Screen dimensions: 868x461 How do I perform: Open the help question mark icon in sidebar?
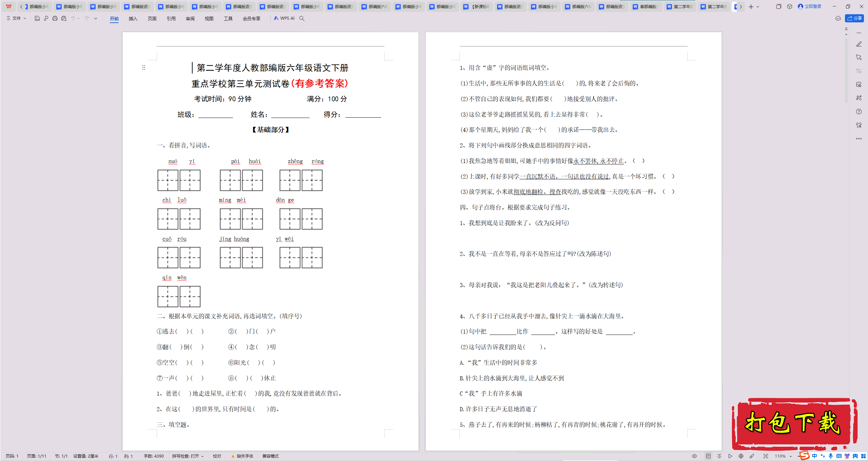tap(859, 112)
